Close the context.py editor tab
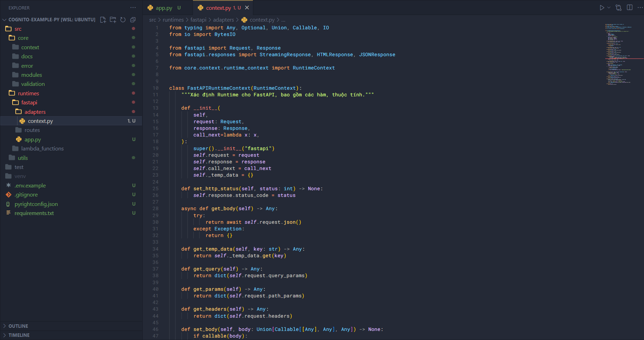 point(247,8)
